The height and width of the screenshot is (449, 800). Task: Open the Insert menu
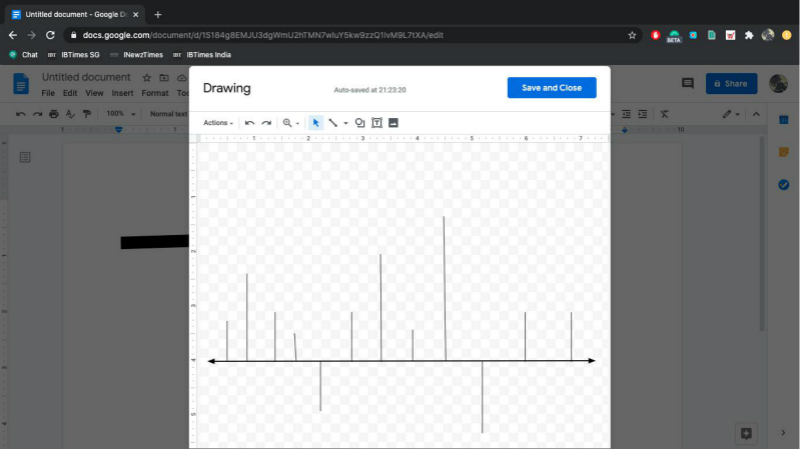tap(122, 93)
